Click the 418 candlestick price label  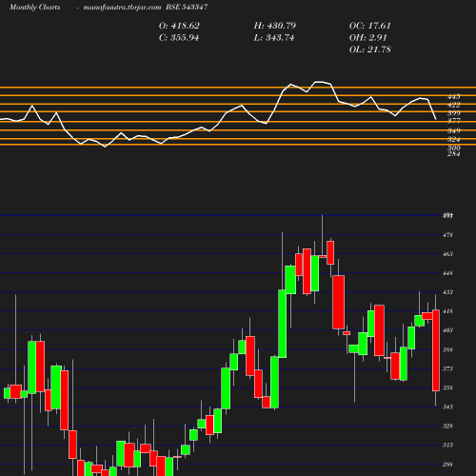[x=447, y=311]
